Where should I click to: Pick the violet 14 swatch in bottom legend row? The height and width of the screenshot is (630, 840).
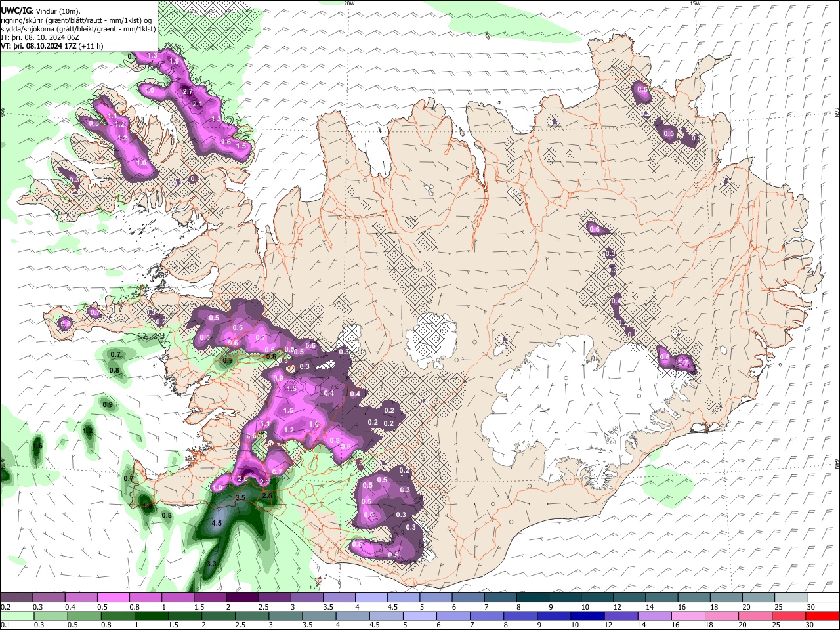(x=654, y=616)
